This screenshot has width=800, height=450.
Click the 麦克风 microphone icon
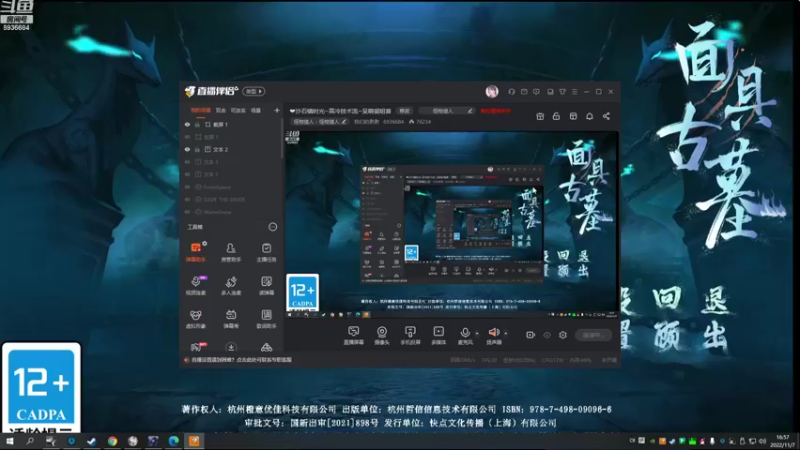click(x=465, y=333)
